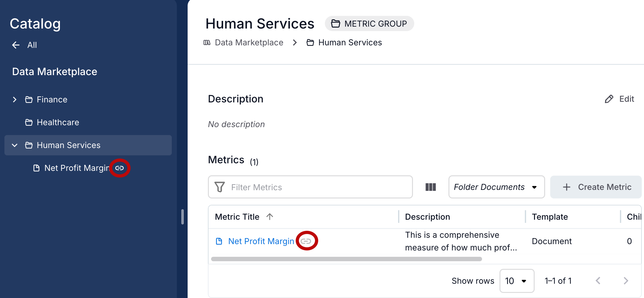Click the table horizontal scrollbar
Screen dimensions: 644x298
pyautogui.click(x=346, y=259)
